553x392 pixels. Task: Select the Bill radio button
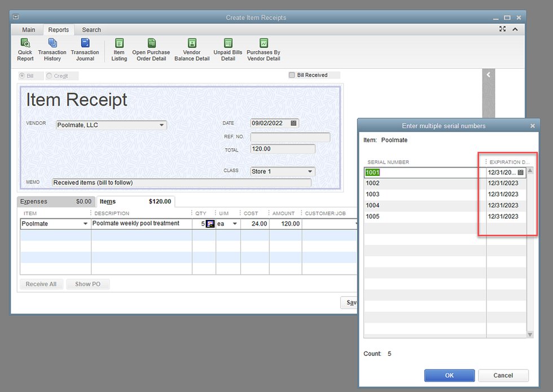pos(23,76)
